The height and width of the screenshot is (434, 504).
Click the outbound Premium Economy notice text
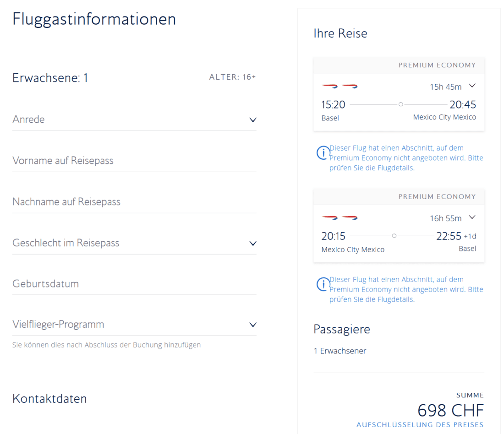[406, 158]
